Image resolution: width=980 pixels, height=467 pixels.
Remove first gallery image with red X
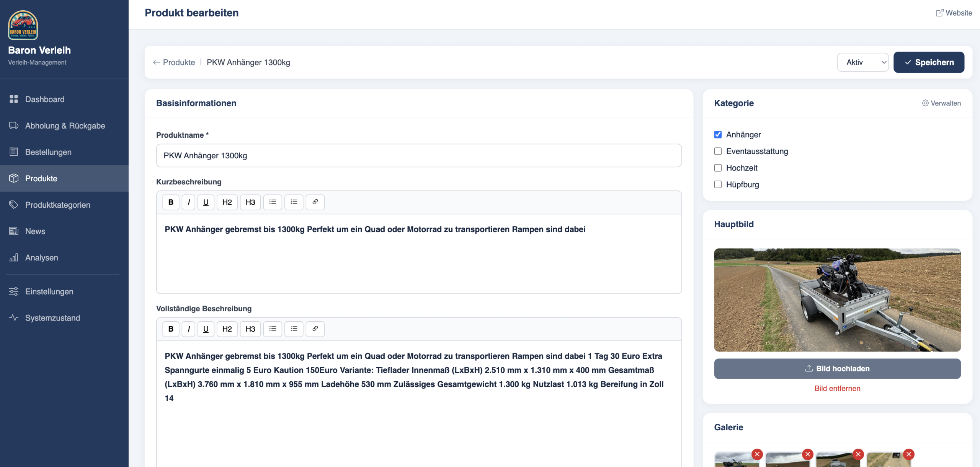[757, 454]
